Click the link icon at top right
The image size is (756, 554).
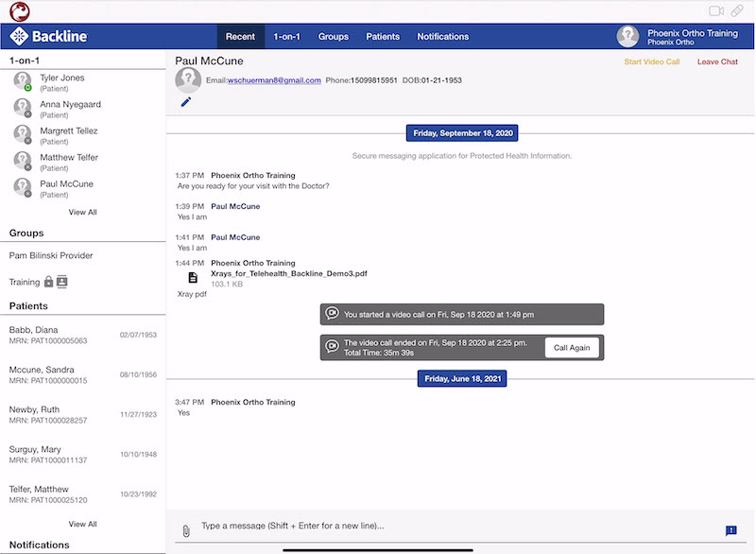(737, 10)
